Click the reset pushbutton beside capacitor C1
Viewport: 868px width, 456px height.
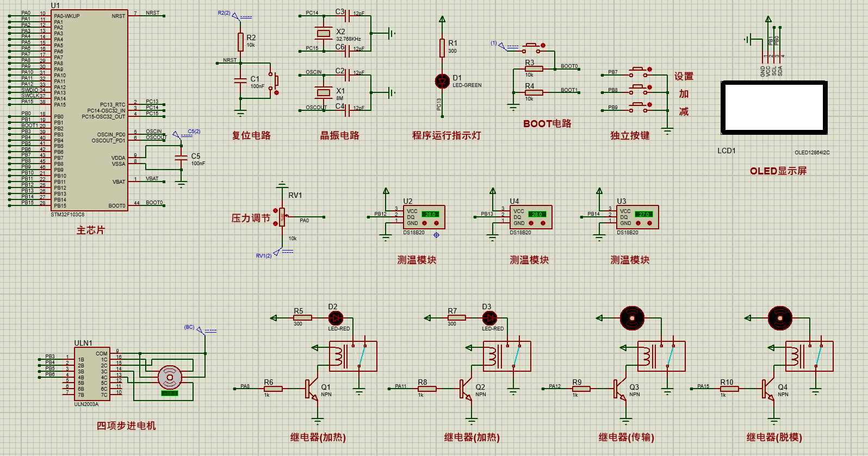coord(274,83)
